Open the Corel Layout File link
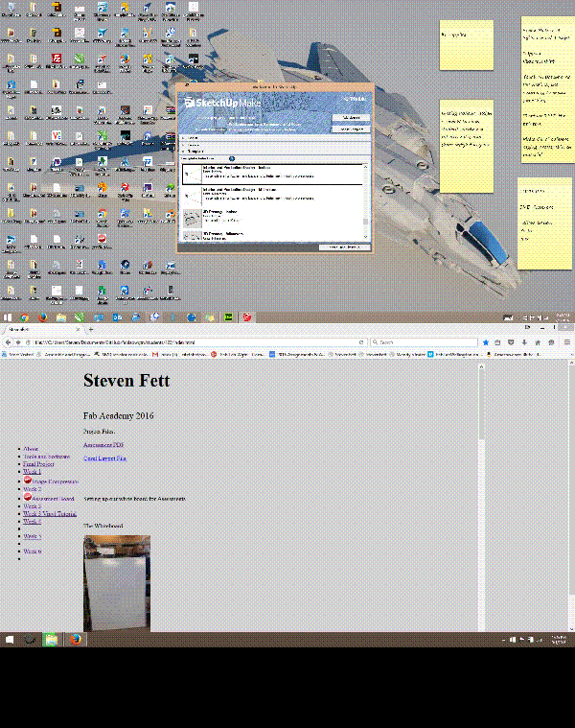This screenshot has width=575, height=728. 104,458
